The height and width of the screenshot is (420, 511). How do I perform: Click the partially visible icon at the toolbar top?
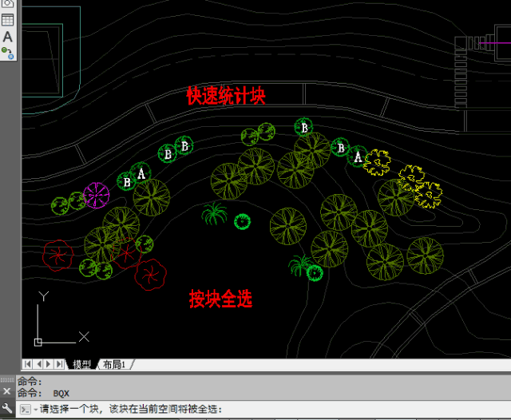coord(7,4)
